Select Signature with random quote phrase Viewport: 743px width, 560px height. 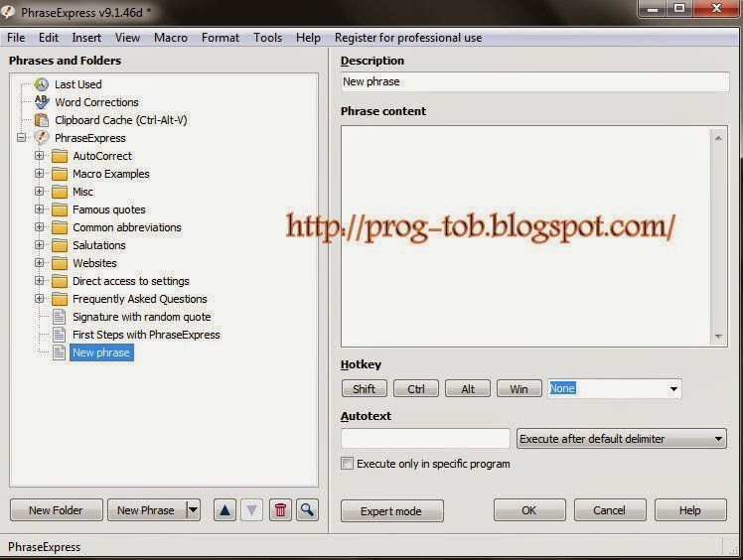142,317
